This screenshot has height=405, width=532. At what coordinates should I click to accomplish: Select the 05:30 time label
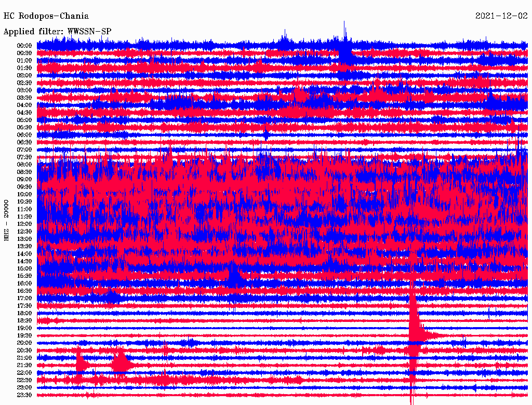click(x=24, y=127)
